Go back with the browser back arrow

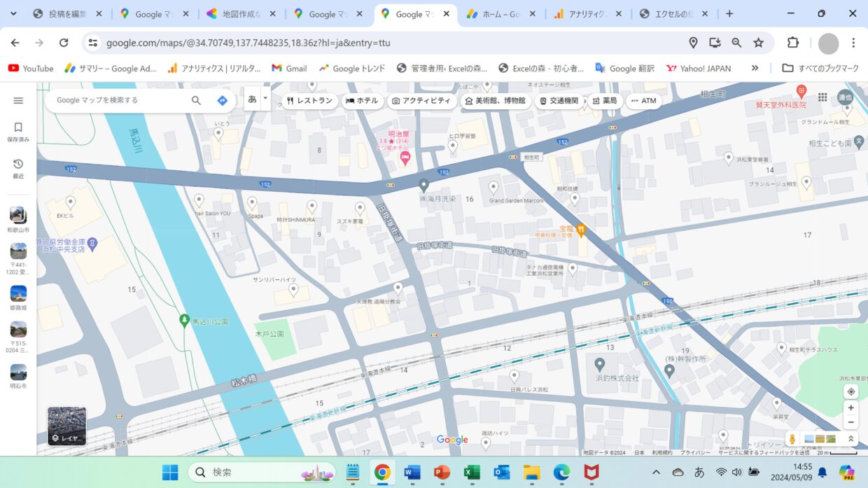tap(15, 43)
